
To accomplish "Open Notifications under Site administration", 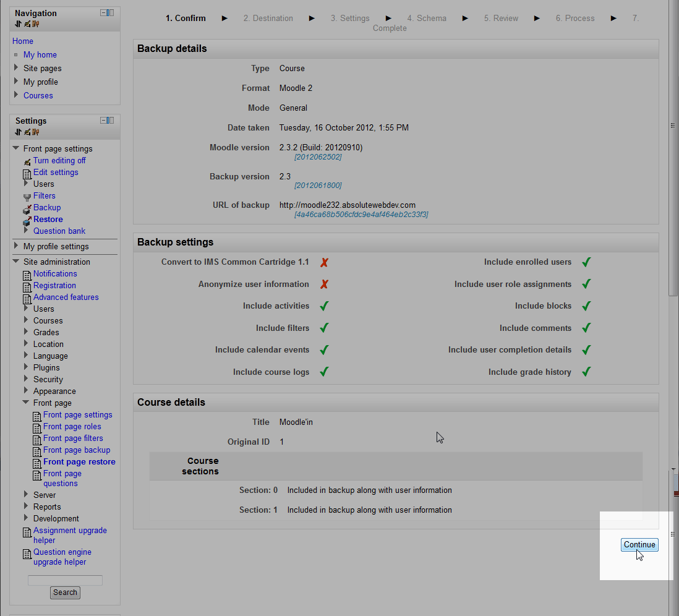I will (x=55, y=274).
